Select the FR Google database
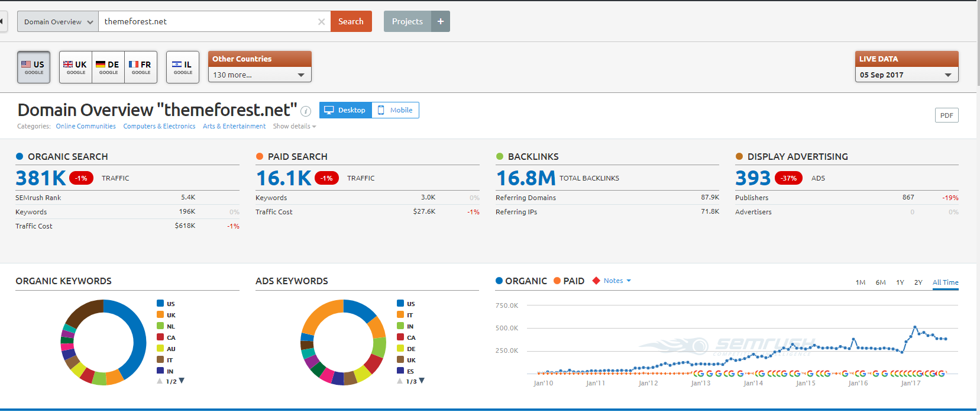 point(141,67)
